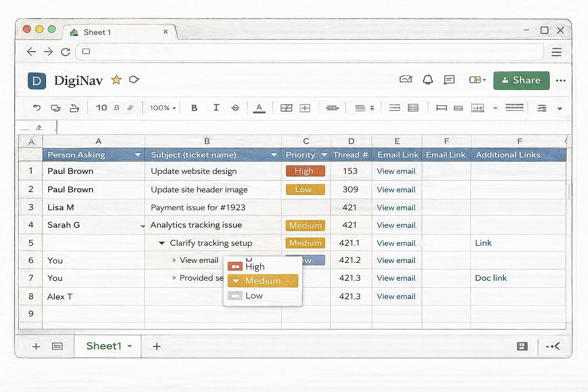Click the text color icon
Screen dimensions: 588x392
pyautogui.click(x=260, y=108)
